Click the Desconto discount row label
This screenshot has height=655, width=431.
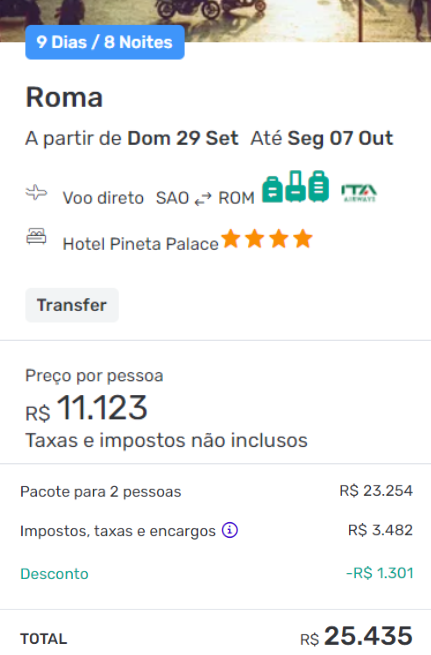54,574
